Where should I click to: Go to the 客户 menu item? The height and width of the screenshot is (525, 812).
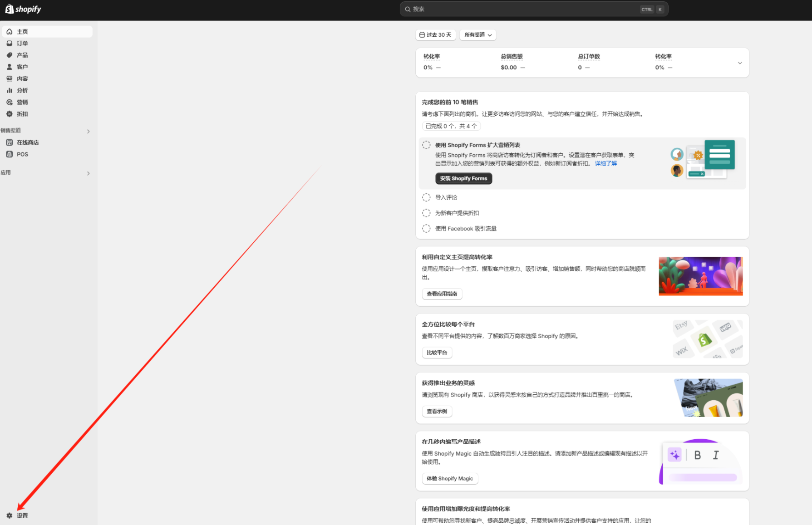[x=47, y=67]
